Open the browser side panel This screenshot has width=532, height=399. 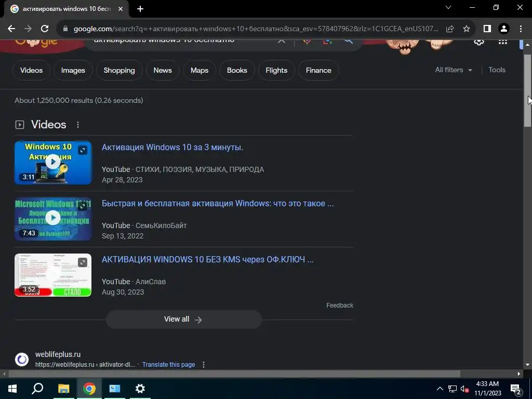487,29
